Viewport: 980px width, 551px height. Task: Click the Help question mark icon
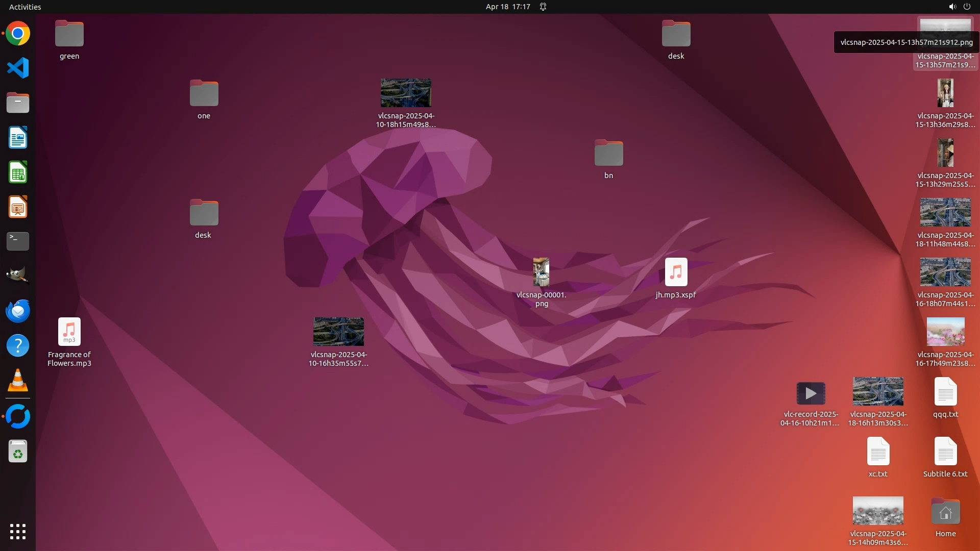(x=18, y=345)
